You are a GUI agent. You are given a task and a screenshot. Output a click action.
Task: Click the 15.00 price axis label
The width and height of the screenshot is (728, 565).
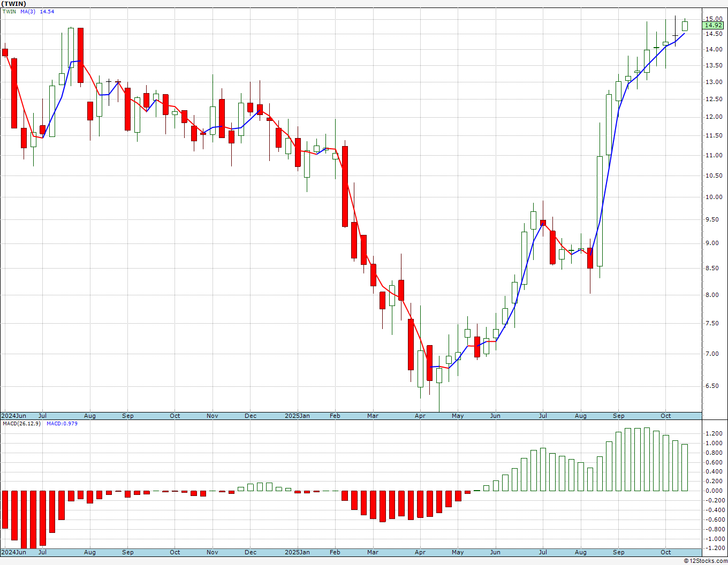tap(714, 19)
